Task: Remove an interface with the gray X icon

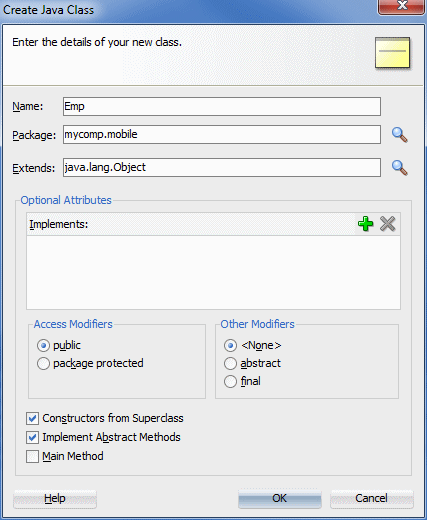Action: coord(387,224)
